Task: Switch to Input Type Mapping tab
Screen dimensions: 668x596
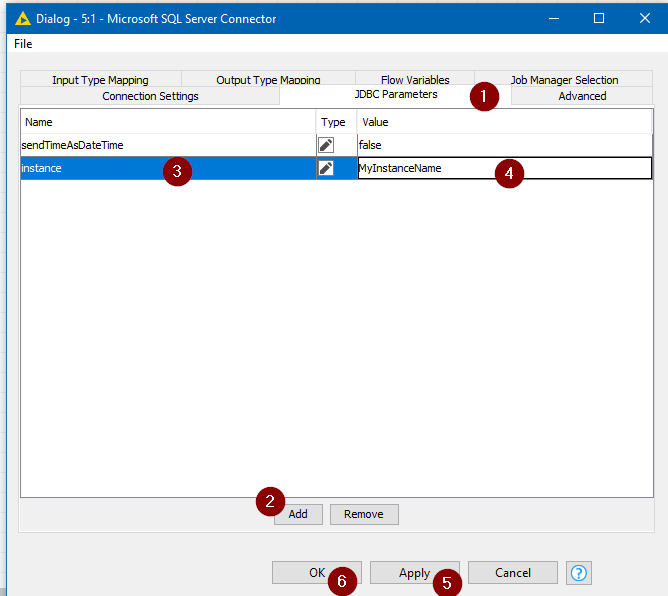Action: pyautogui.click(x=100, y=80)
